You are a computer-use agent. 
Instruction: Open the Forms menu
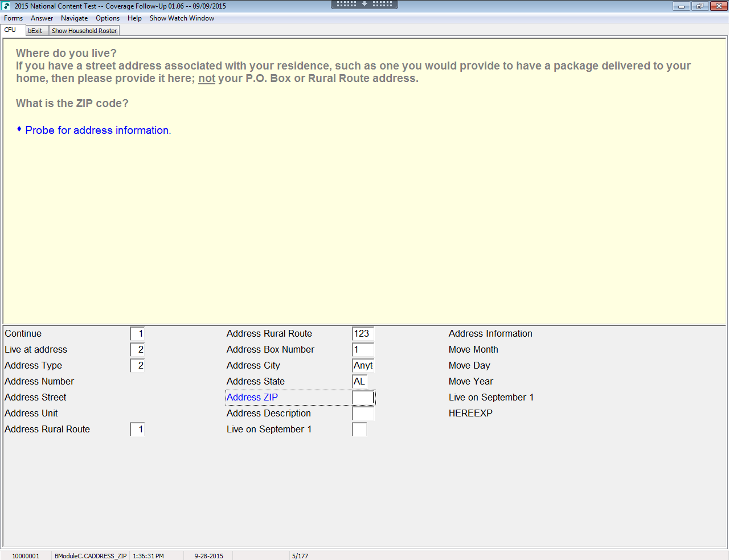13,18
